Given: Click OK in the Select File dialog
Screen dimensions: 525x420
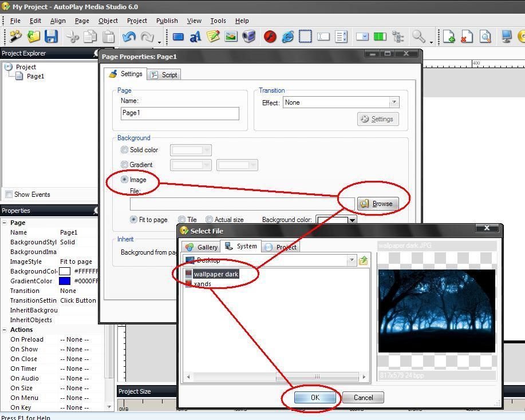Looking at the screenshot, I should click(x=315, y=398).
